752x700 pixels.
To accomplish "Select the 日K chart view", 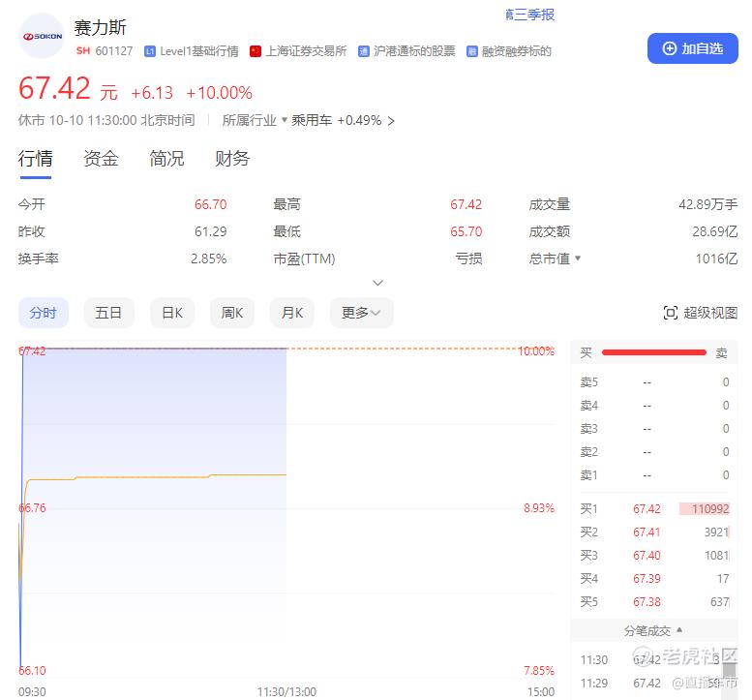I will [x=172, y=313].
